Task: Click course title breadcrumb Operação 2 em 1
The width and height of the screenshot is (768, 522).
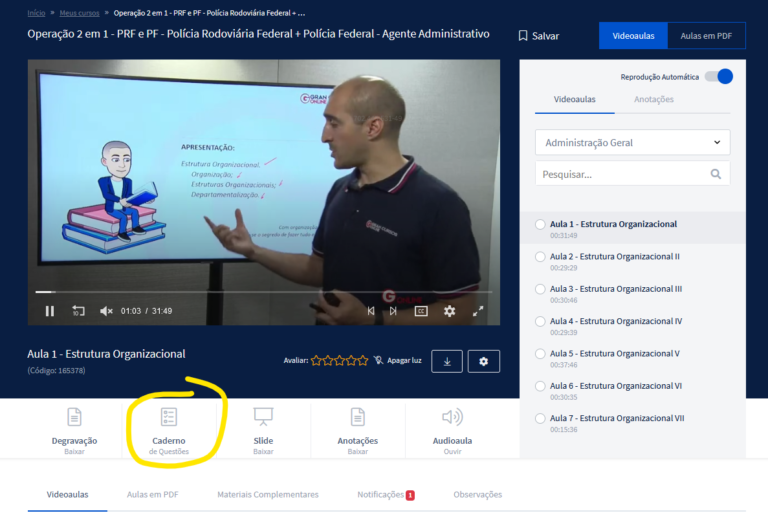Action: click(209, 13)
